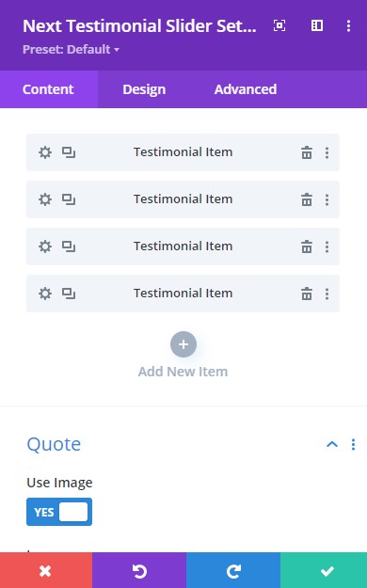The width and height of the screenshot is (367, 588).
Task: Open settings gear of first Testimonial Item
Action: [45, 152]
